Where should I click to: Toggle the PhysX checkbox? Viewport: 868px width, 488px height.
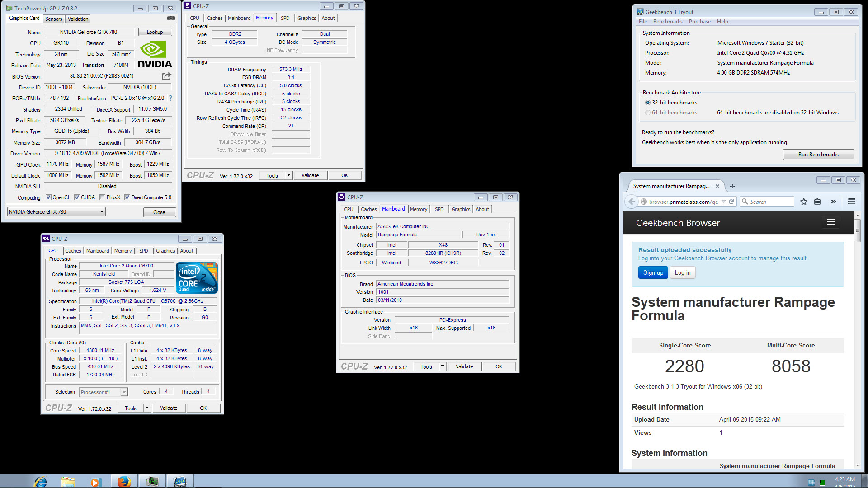click(x=103, y=197)
